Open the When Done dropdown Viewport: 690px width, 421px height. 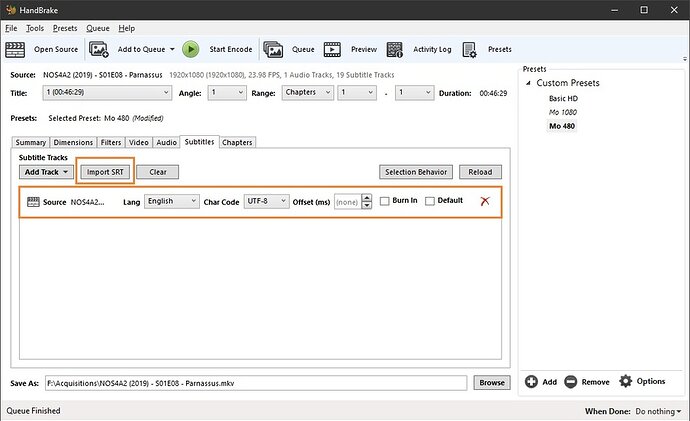coord(658,411)
